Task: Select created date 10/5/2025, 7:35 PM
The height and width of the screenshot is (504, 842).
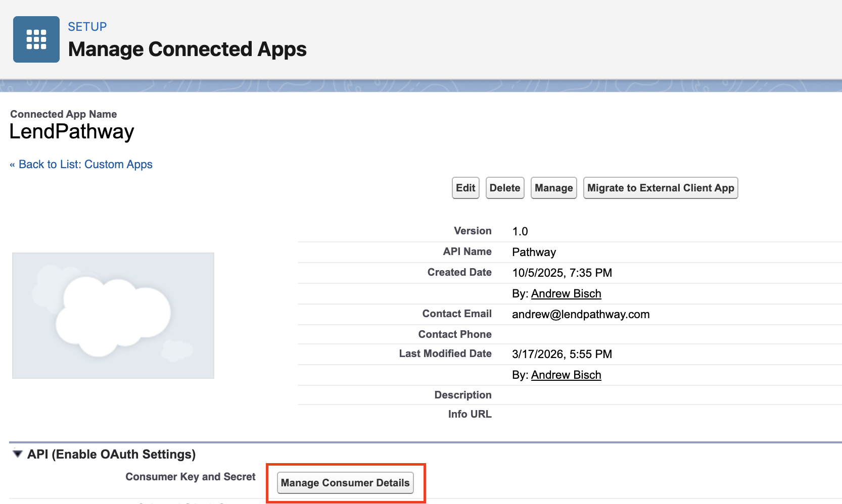Action: (562, 273)
